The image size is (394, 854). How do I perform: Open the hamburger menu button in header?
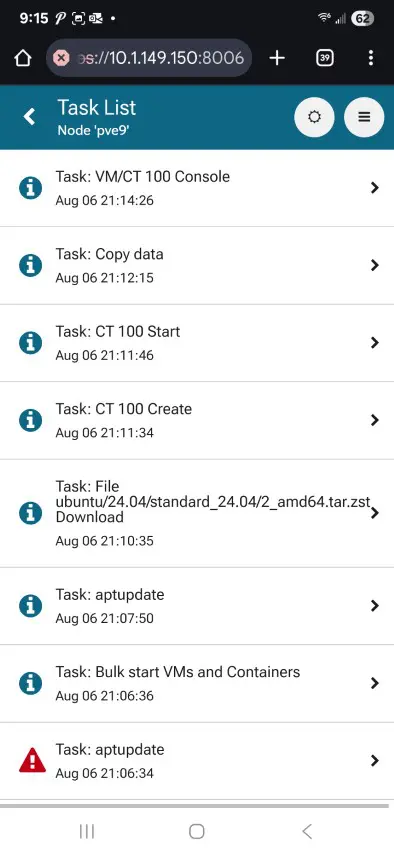tap(364, 117)
